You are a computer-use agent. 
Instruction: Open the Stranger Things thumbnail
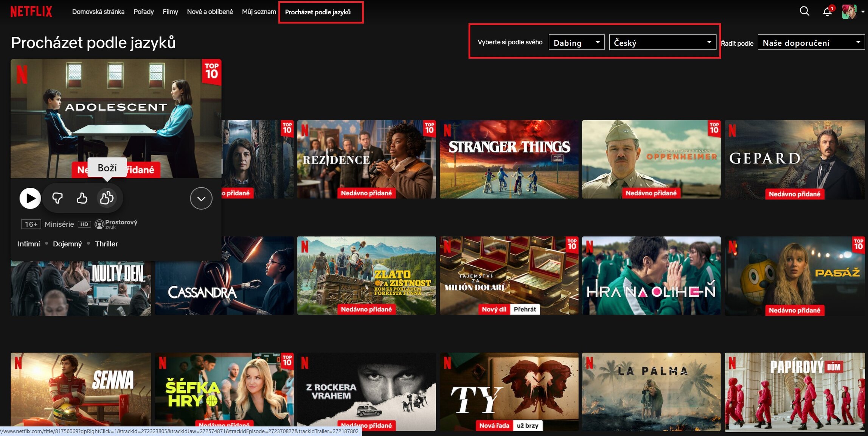point(509,159)
